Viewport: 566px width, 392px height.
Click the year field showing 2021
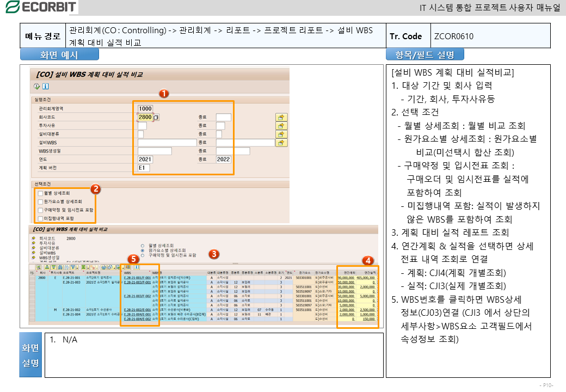pos(145,160)
